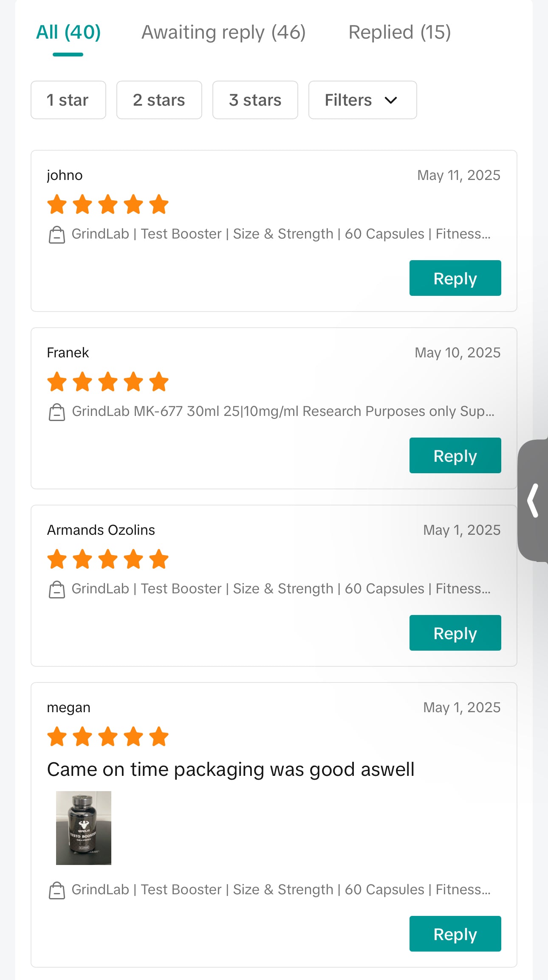Switch to the Replied tab
Image resolution: width=548 pixels, height=980 pixels.
coord(399,33)
